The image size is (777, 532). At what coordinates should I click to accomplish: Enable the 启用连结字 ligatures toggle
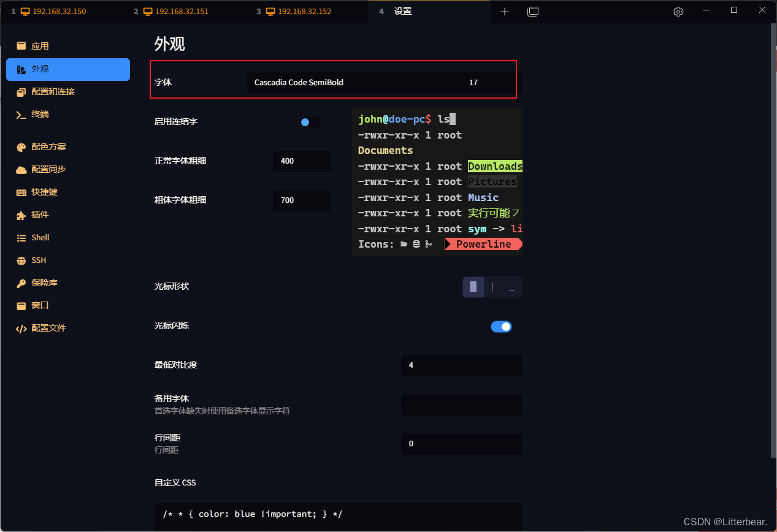(x=310, y=122)
